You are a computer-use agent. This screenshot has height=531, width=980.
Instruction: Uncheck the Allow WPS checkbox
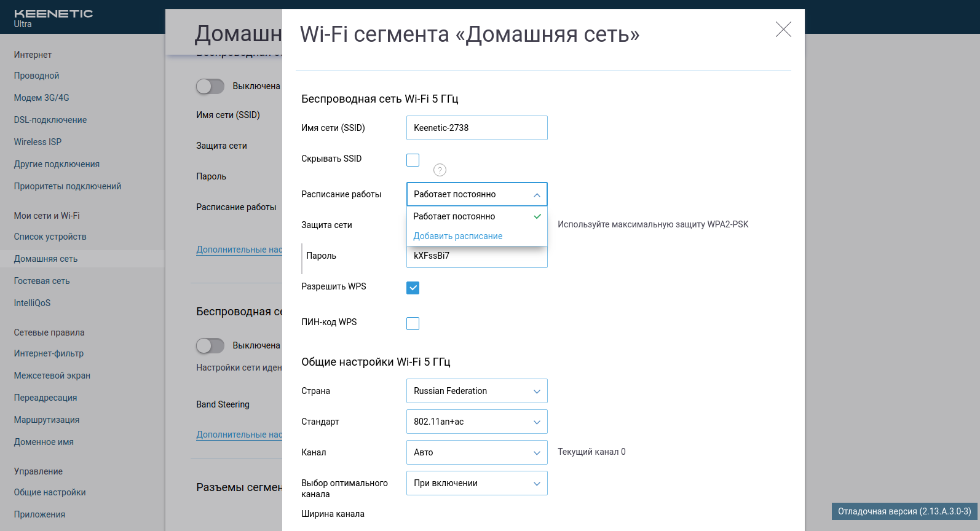pos(413,288)
